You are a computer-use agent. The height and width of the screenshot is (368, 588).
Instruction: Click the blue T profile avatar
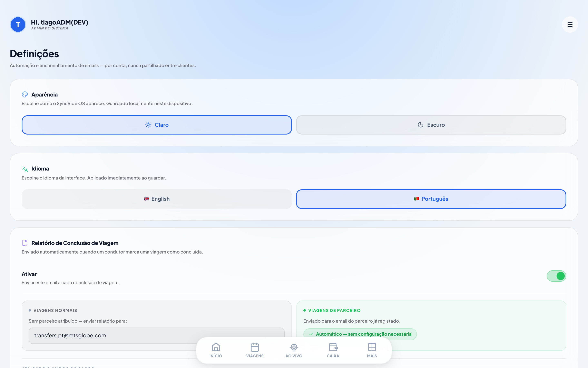click(x=18, y=25)
